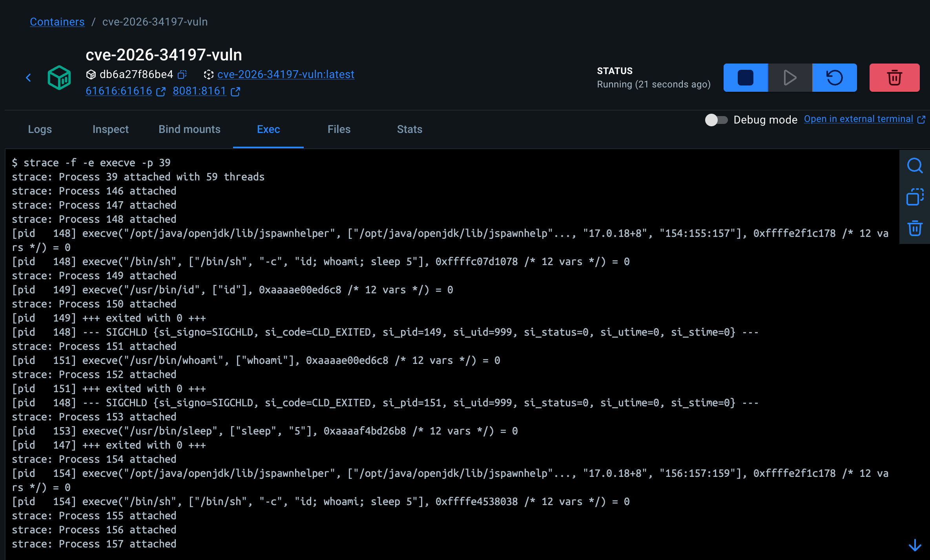Clear the terminal with trash icon
Viewport: 930px width, 560px height.
(915, 228)
